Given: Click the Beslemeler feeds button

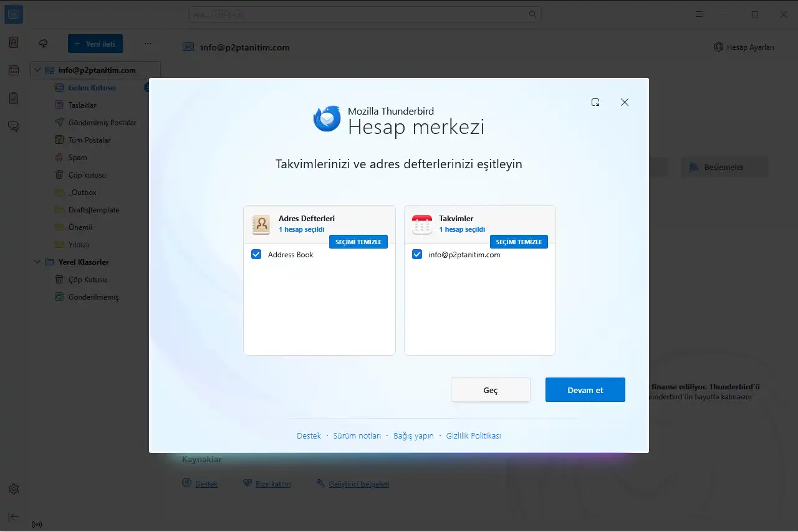Looking at the screenshot, I should 724,167.
